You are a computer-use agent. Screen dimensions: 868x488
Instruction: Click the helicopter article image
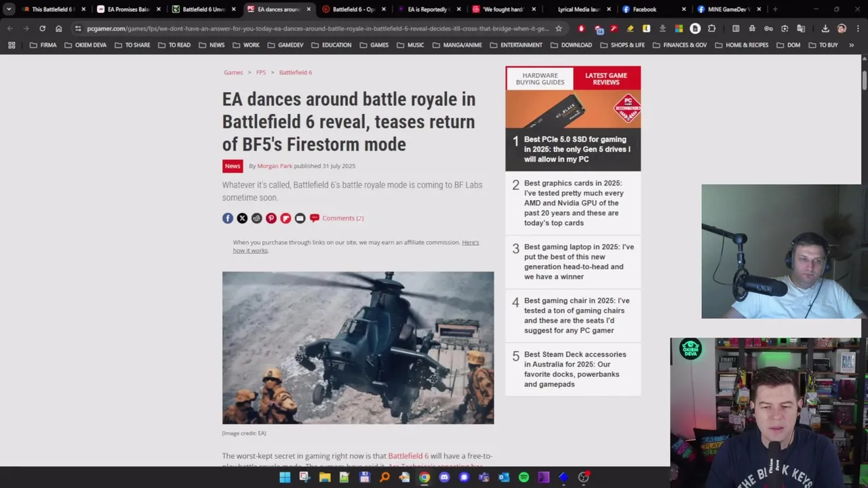(x=358, y=348)
